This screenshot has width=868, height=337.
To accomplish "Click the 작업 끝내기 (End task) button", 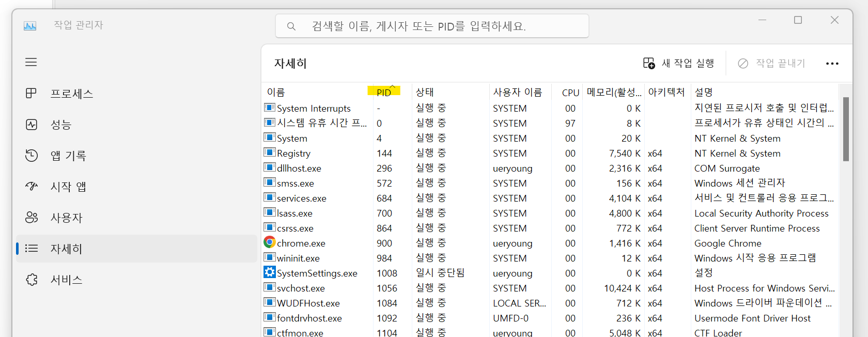I will coord(771,63).
